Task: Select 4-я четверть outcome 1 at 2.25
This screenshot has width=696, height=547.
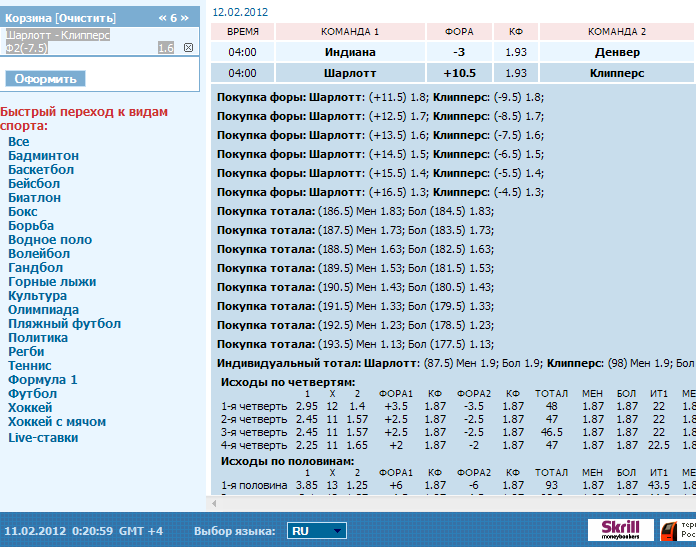Action: 307,445
